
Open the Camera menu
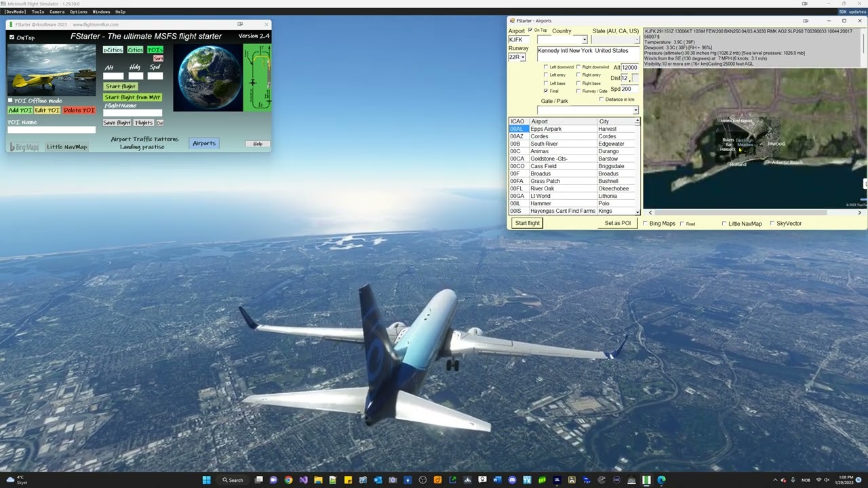pyautogui.click(x=57, y=12)
